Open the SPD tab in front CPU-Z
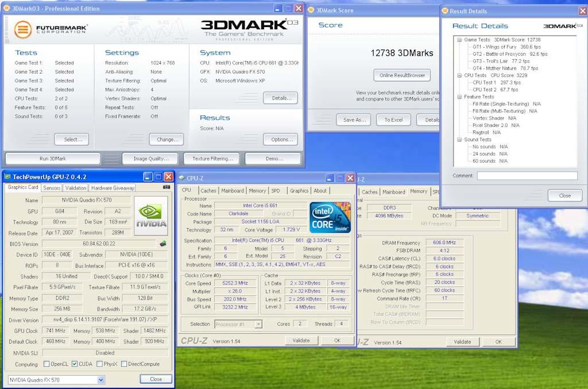The width and height of the screenshot is (588, 389). (276, 191)
